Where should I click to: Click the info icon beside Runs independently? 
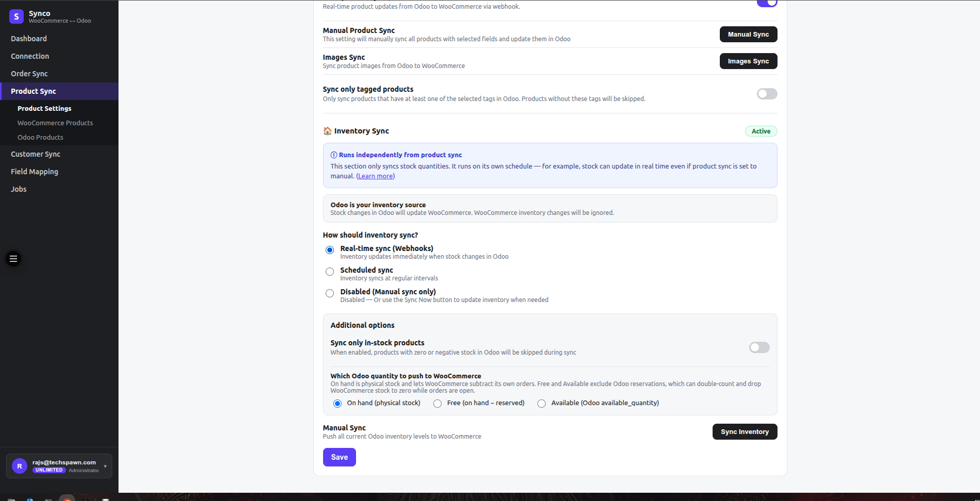[x=334, y=155]
